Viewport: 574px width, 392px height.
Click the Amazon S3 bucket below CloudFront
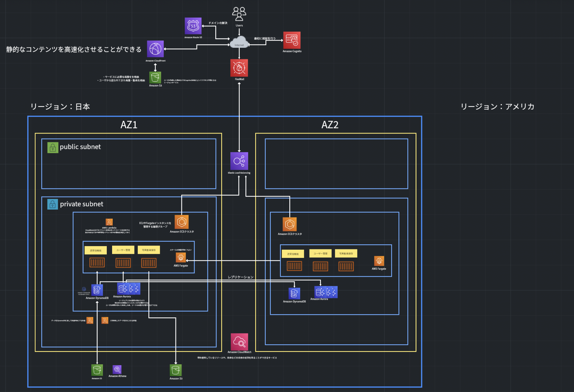click(x=155, y=78)
